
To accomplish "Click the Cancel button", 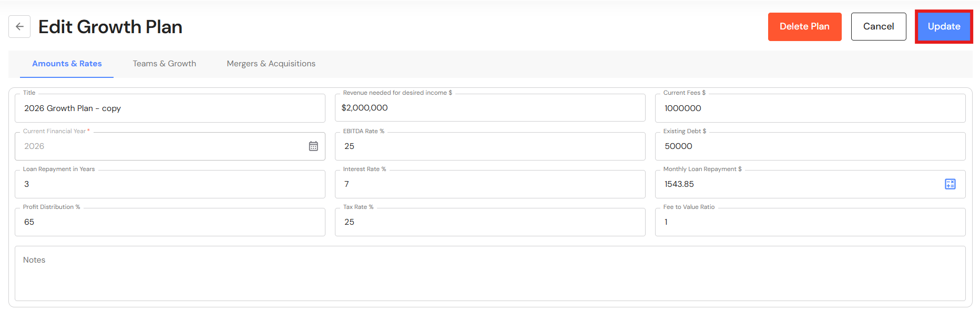I will pyautogui.click(x=878, y=26).
